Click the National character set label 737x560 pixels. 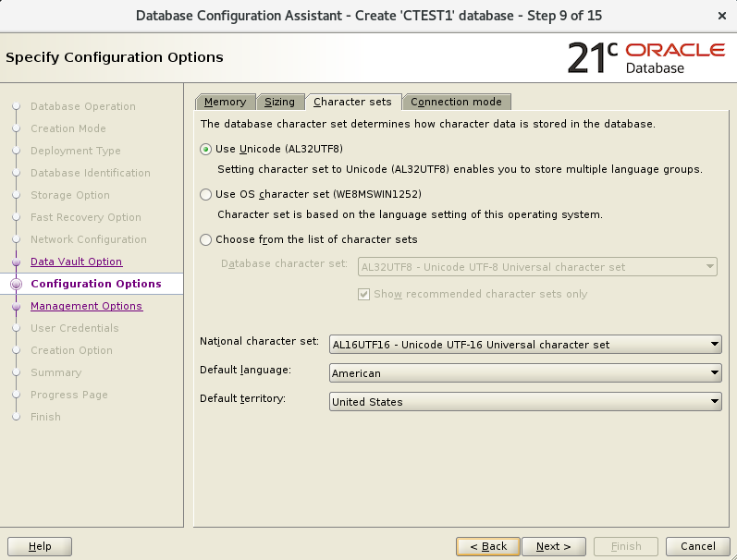pyautogui.click(x=260, y=341)
